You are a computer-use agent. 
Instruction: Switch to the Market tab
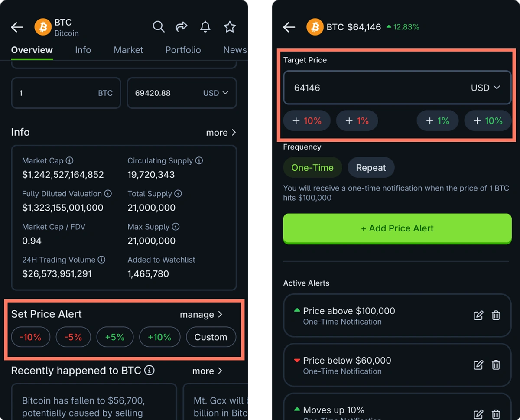point(128,50)
